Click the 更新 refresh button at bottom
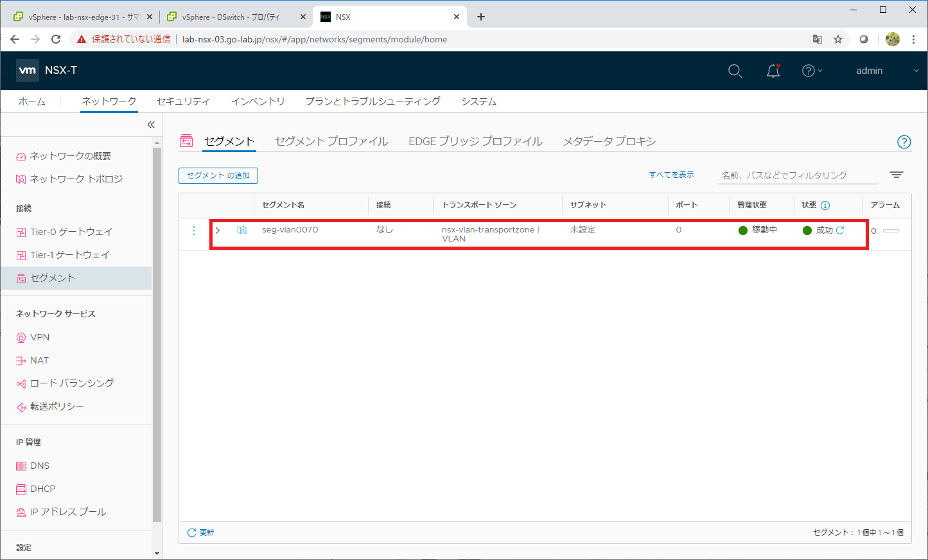Screen dimensions: 928x560 click(x=200, y=532)
